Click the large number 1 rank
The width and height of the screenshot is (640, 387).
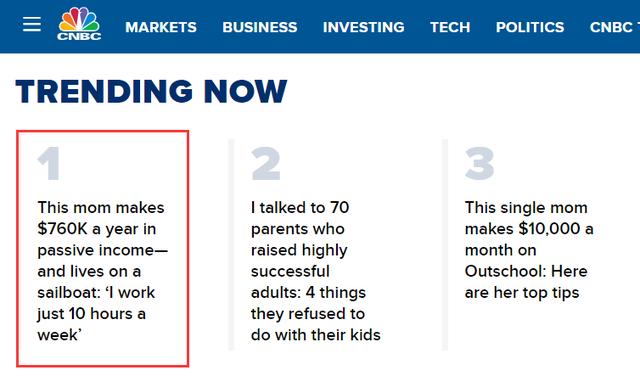tap(49, 164)
